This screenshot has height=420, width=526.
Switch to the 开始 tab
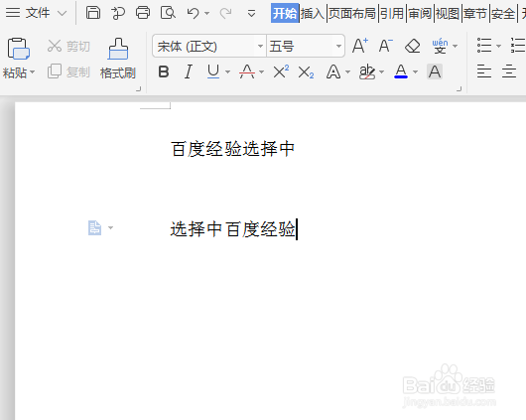(285, 14)
